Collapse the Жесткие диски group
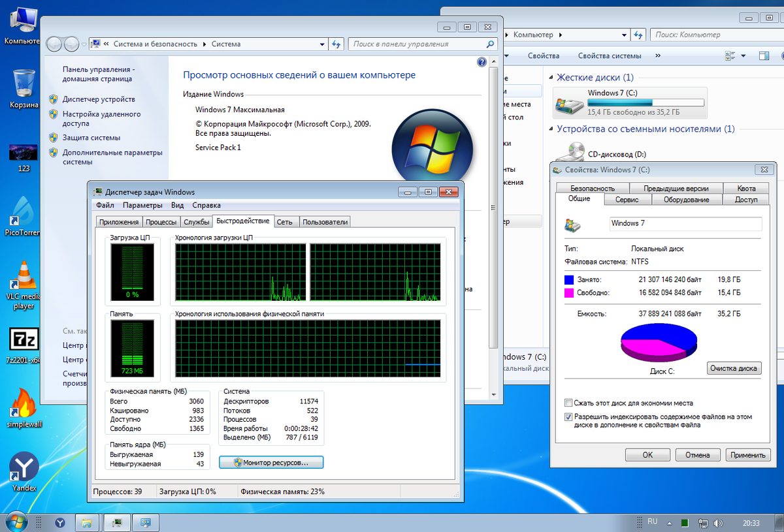This screenshot has width=784, height=532. click(551, 78)
